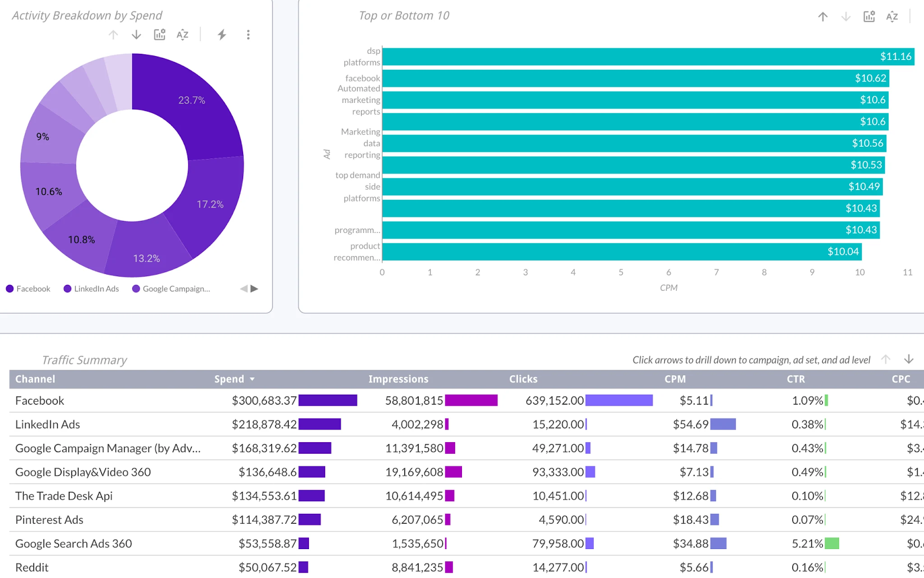Open chart settings icon in Activity Breakdown
Screen dimensions: 924x578
tap(159, 35)
